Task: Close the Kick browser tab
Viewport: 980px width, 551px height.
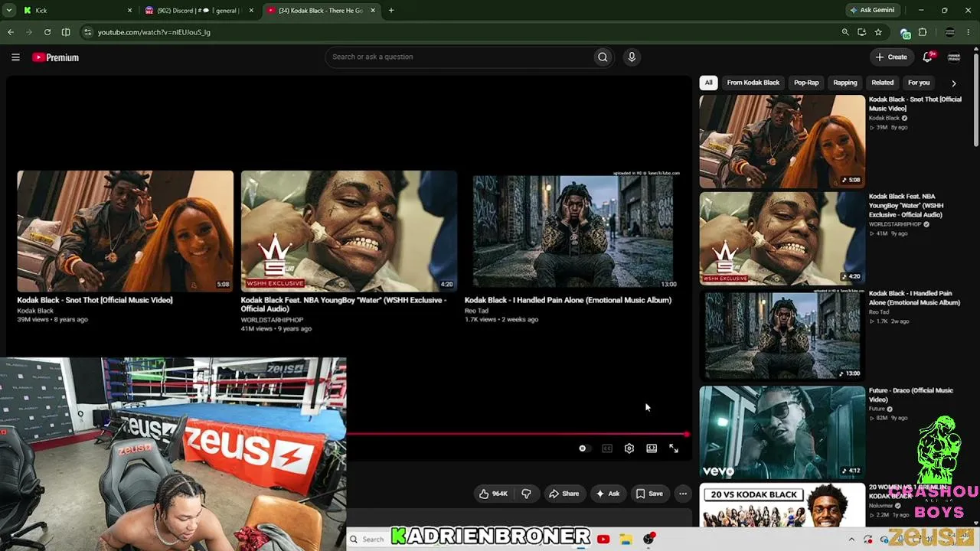Action: pos(129,11)
